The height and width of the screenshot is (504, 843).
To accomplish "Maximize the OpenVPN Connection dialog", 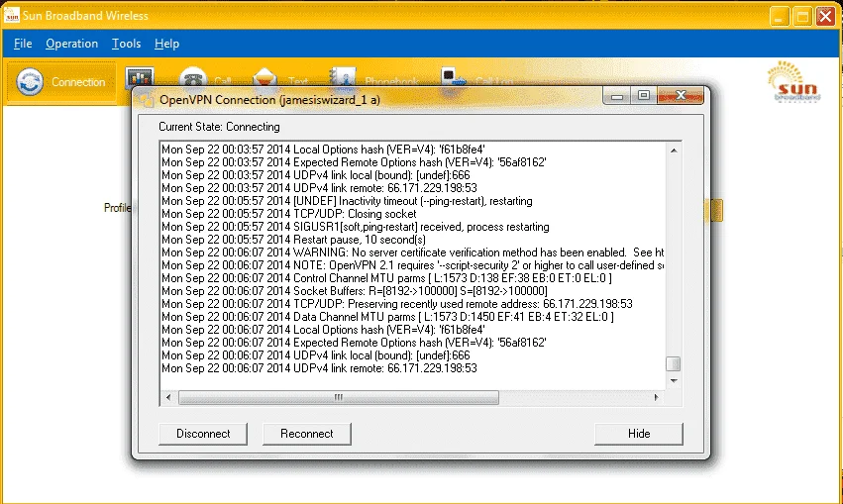I will coord(644,96).
